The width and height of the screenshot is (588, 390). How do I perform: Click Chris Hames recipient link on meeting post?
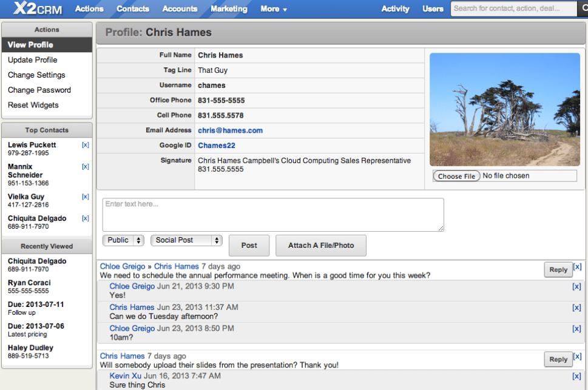click(x=176, y=266)
